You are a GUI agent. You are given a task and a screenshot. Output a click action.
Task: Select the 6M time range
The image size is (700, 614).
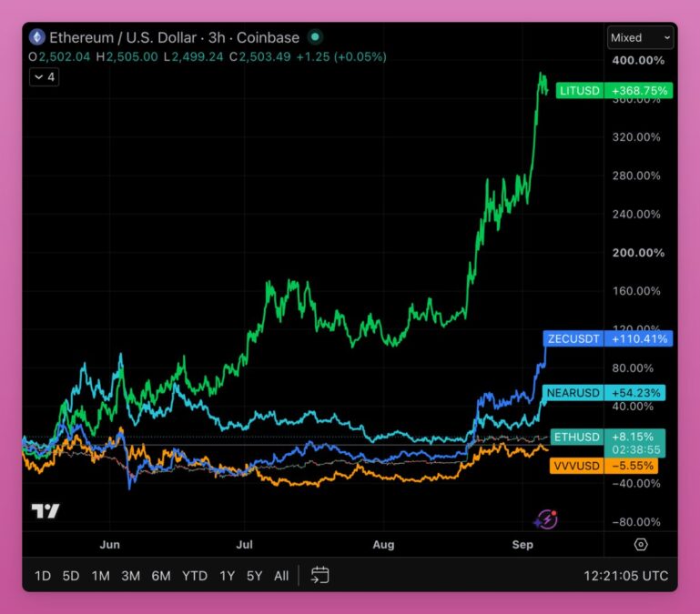(x=161, y=576)
